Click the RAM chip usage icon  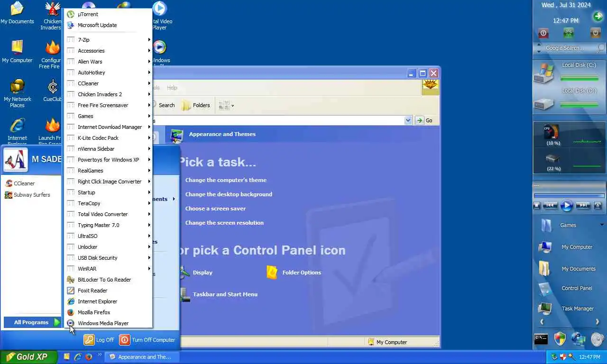[x=552, y=159]
